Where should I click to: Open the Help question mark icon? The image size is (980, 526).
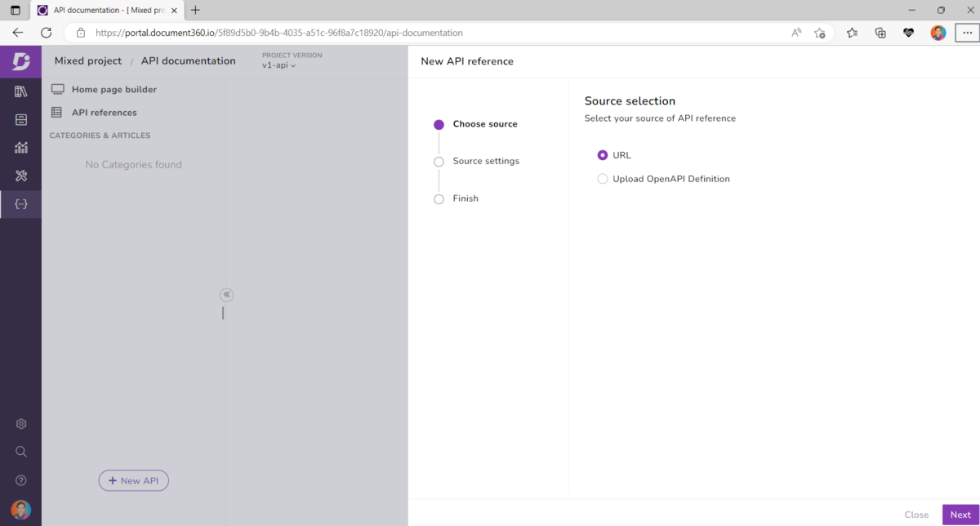[21, 480]
